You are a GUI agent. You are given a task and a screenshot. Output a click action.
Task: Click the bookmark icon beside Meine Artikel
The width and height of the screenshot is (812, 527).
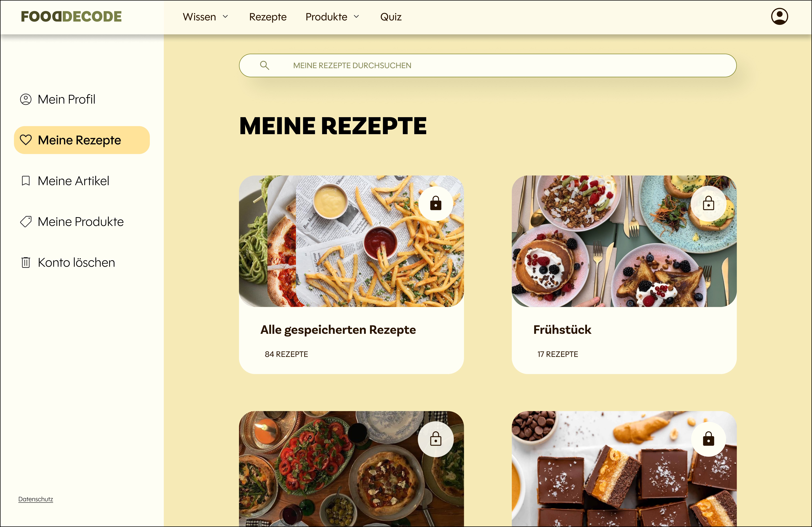[x=26, y=181]
